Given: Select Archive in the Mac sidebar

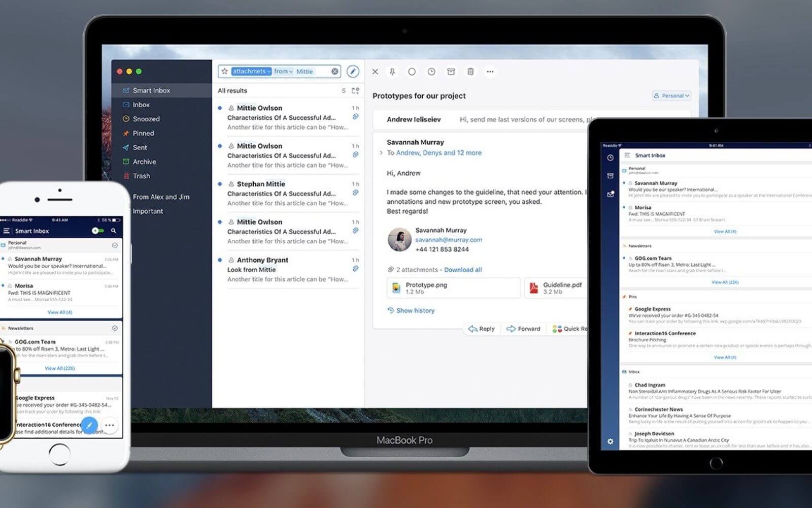Looking at the screenshot, I should click(161, 162).
